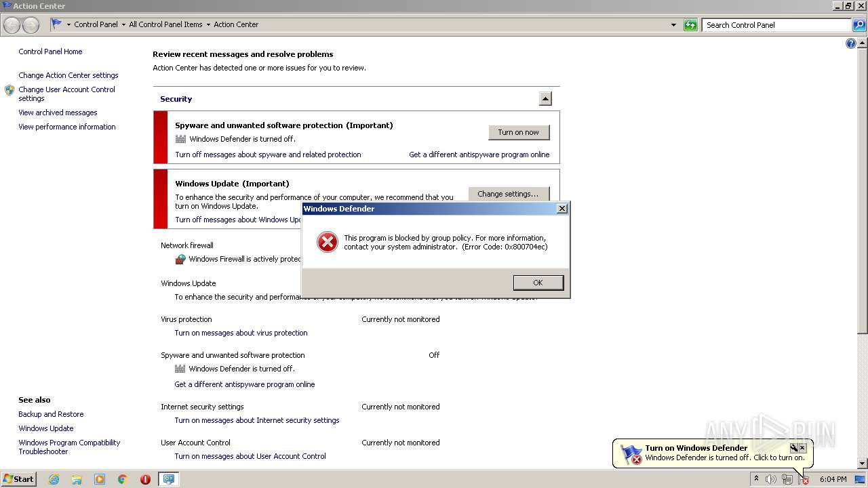Collapse the Security section arrow

[x=545, y=99]
